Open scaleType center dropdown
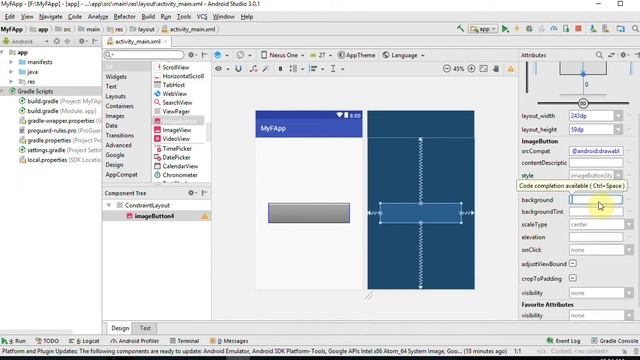The width and height of the screenshot is (640, 360). (629, 224)
